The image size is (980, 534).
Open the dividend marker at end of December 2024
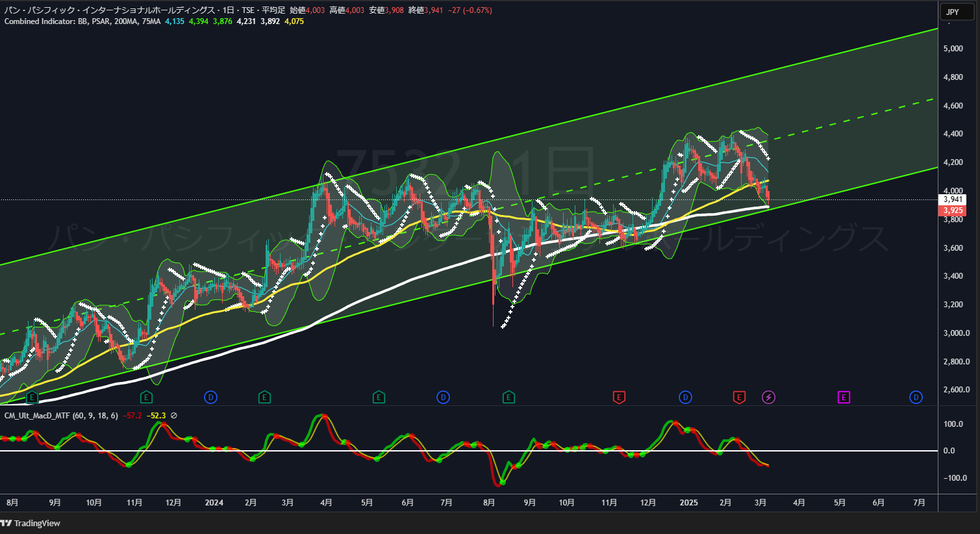point(685,397)
